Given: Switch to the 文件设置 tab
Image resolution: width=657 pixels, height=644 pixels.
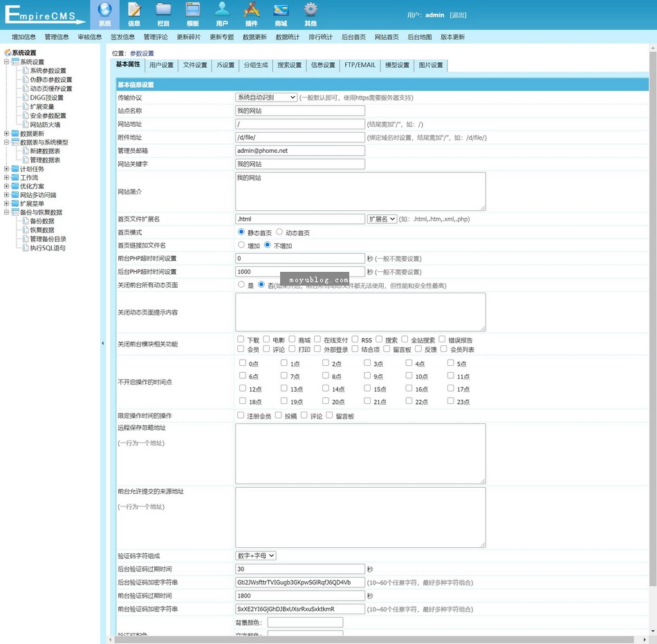Looking at the screenshot, I should click(x=195, y=65).
